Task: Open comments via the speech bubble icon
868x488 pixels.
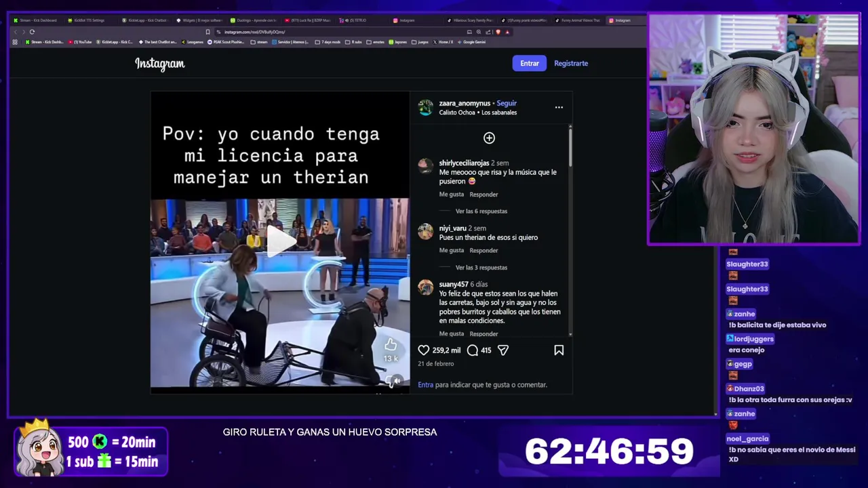Action: click(473, 350)
